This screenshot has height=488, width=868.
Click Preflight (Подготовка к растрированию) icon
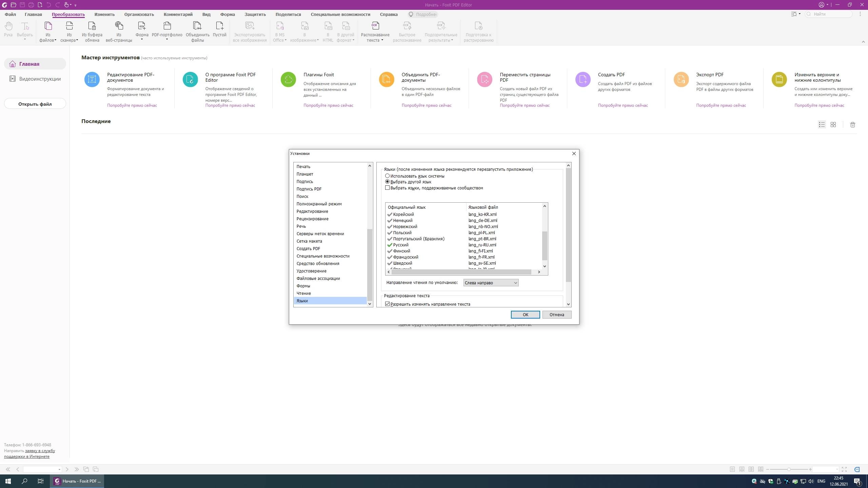(478, 26)
